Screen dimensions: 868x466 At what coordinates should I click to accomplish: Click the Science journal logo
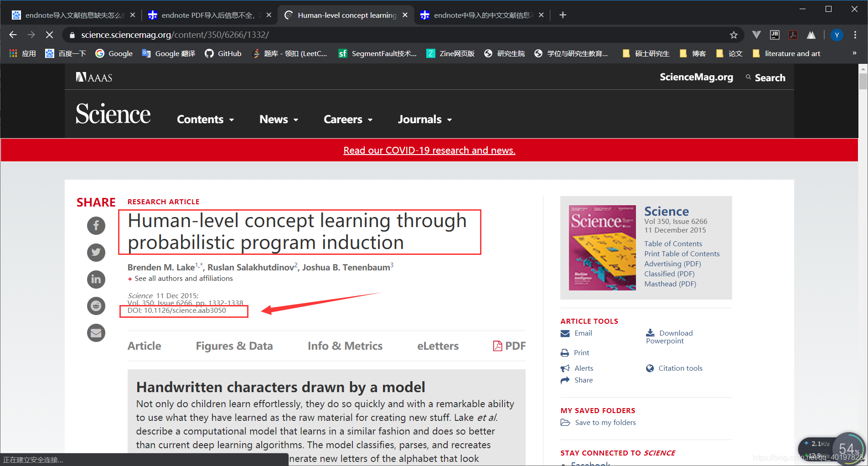[113, 114]
